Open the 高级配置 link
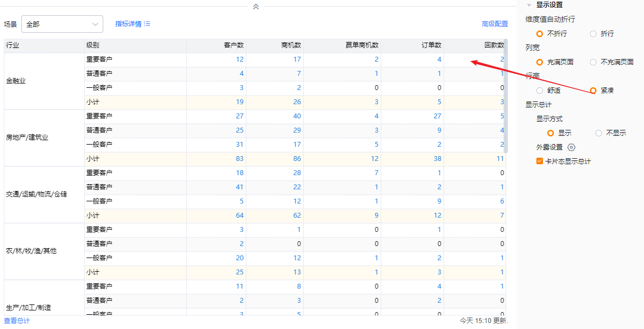The height and width of the screenshot is (329, 644). click(494, 24)
